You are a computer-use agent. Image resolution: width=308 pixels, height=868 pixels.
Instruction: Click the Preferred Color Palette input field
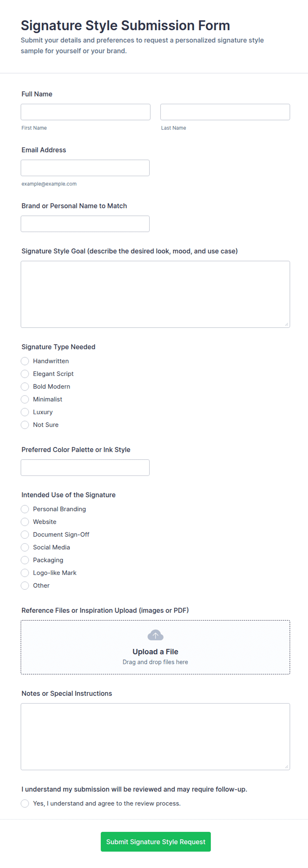click(x=85, y=468)
